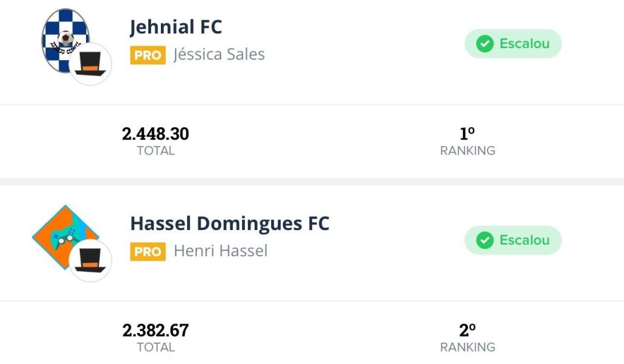Click green checkmark in Jehnial FC Escalou
624x364 pixels.
pyautogui.click(x=484, y=44)
